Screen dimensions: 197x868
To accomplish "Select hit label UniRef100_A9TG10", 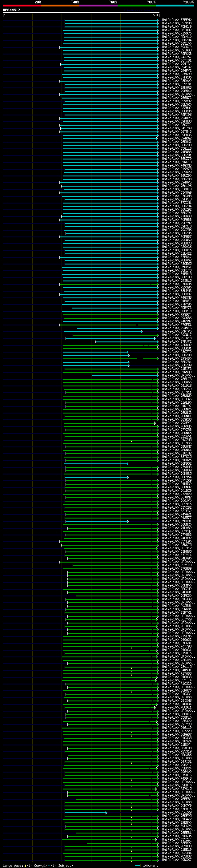I will click(177, 338).
